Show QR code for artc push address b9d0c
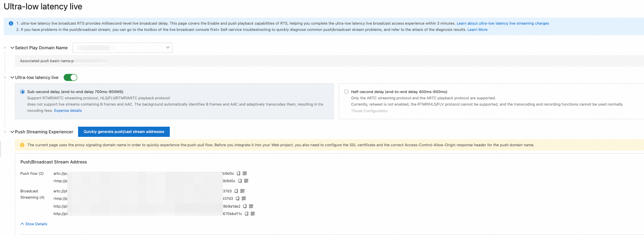 coord(245,174)
